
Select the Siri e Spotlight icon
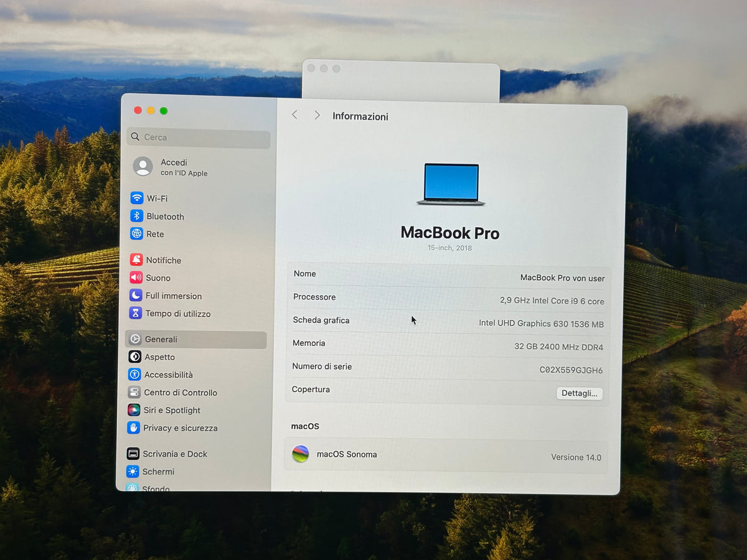(134, 410)
